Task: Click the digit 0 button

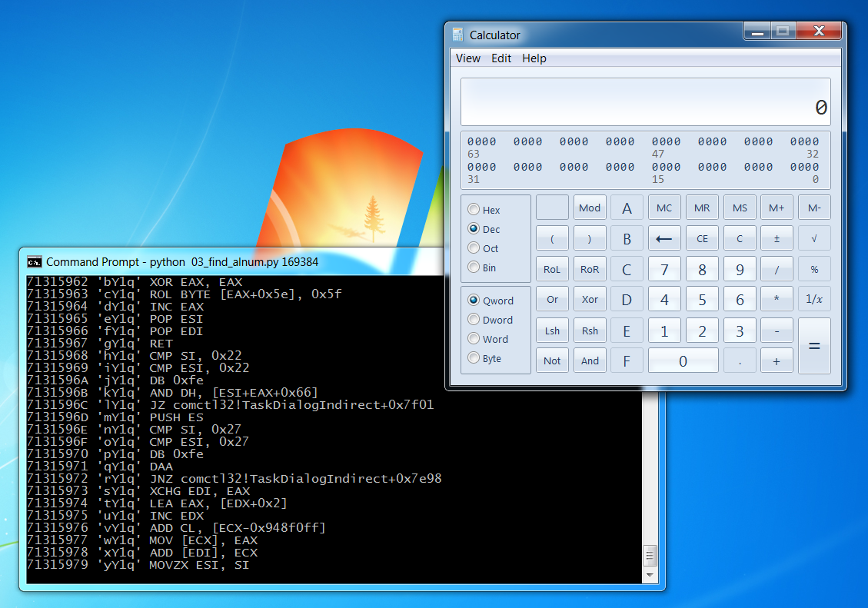Action: pyautogui.click(x=683, y=360)
